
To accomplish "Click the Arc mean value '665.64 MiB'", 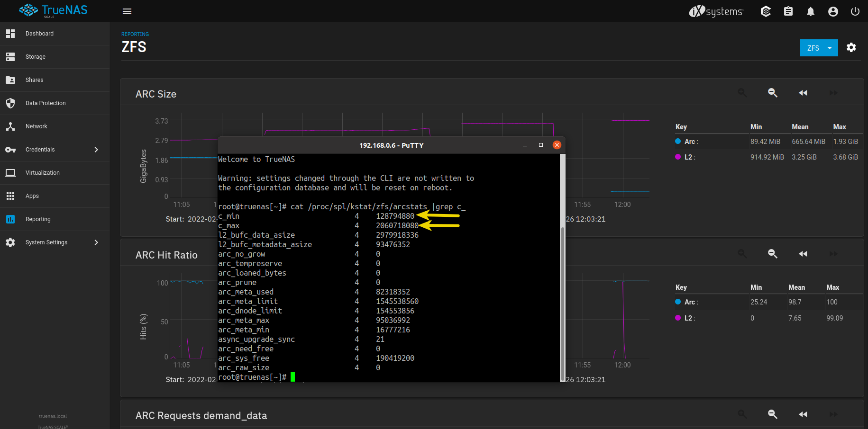I will 808,142.
